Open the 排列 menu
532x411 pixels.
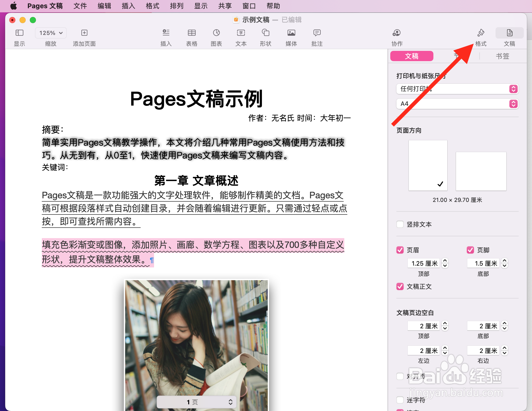click(x=177, y=6)
